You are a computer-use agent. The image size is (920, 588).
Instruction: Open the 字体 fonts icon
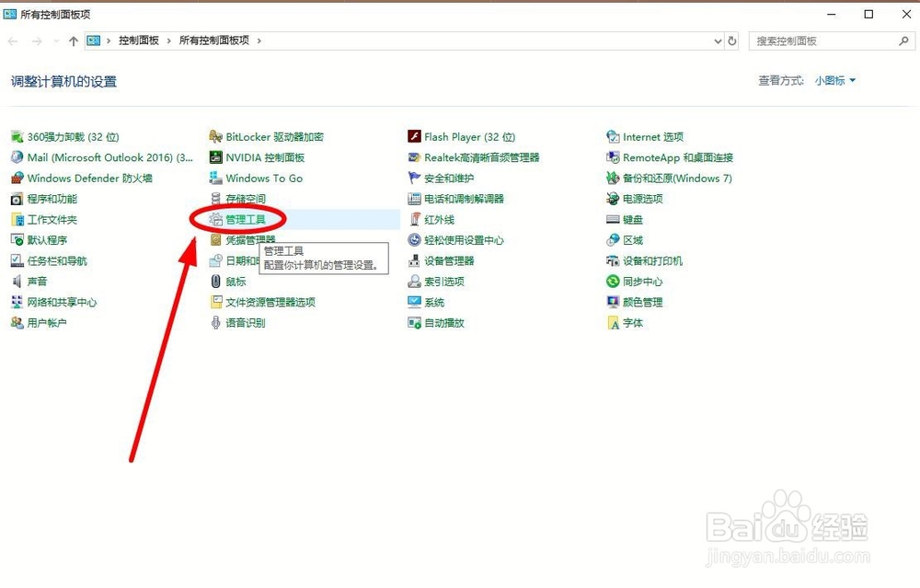pyautogui.click(x=613, y=323)
